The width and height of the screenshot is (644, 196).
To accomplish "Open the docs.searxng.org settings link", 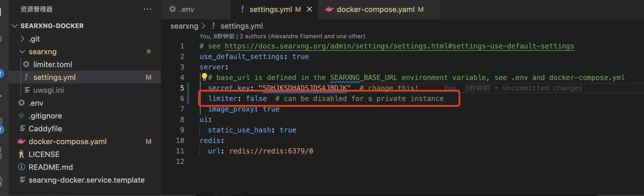I will click(399, 46).
